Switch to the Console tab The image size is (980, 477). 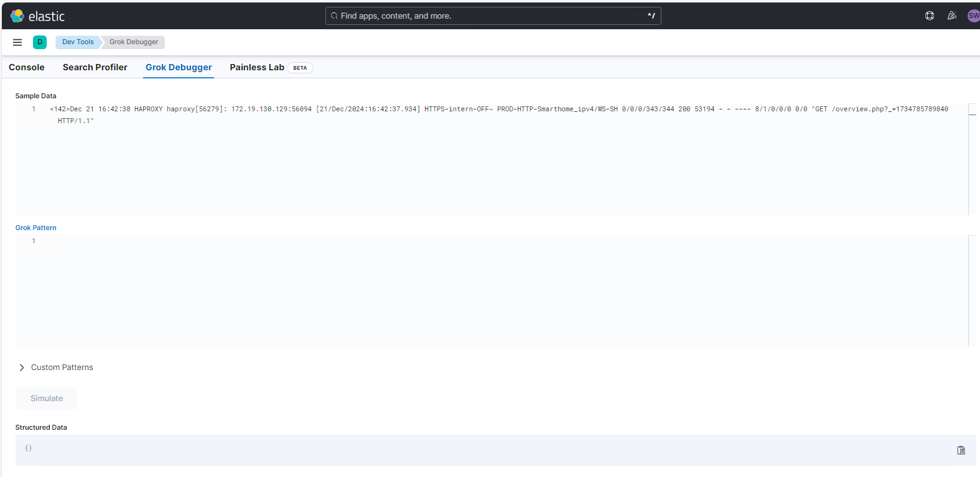click(27, 67)
